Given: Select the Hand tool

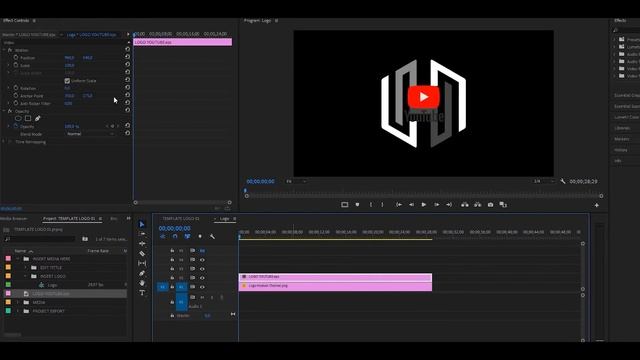Looking at the screenshot, I should (x=142, y=283).
